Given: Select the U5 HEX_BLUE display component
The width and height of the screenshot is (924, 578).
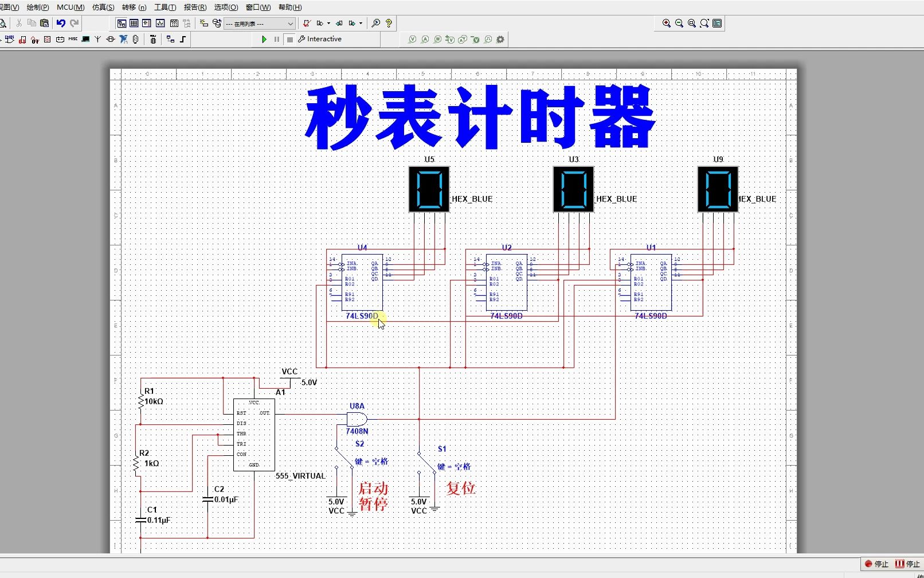Looking at the screenshot, I should point(429,188).
